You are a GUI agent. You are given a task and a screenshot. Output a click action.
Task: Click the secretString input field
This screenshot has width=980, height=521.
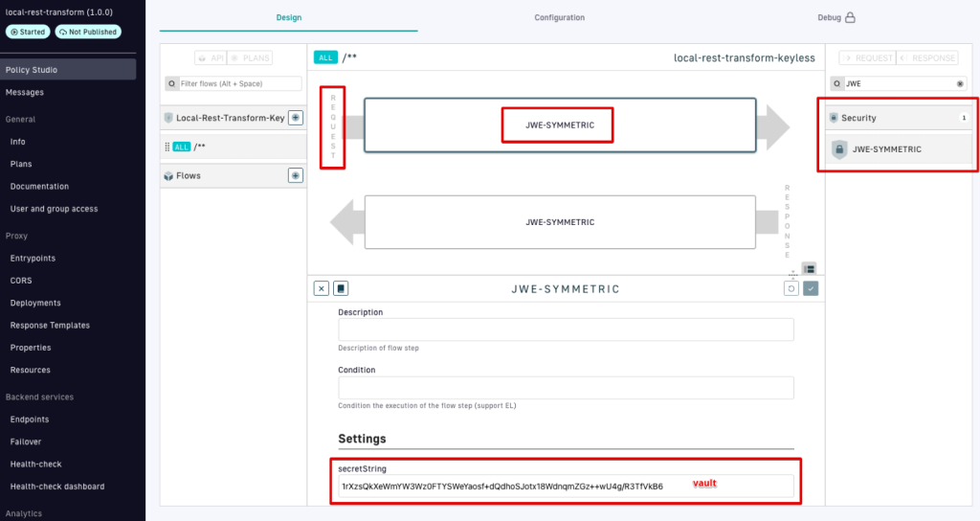coord(566,486)
